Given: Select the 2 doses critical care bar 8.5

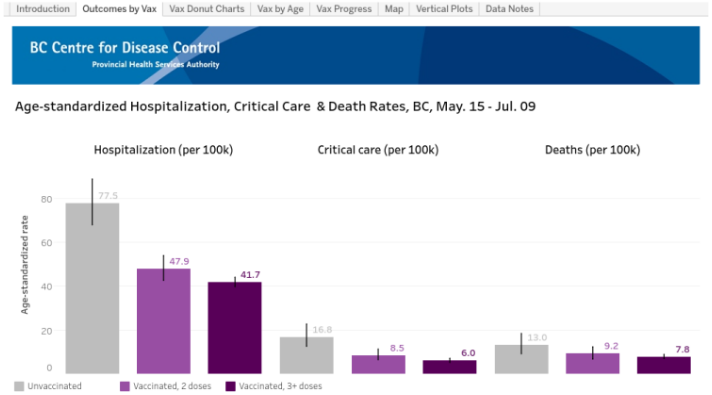Looking at the screenshot, I should tap(378, 365).
